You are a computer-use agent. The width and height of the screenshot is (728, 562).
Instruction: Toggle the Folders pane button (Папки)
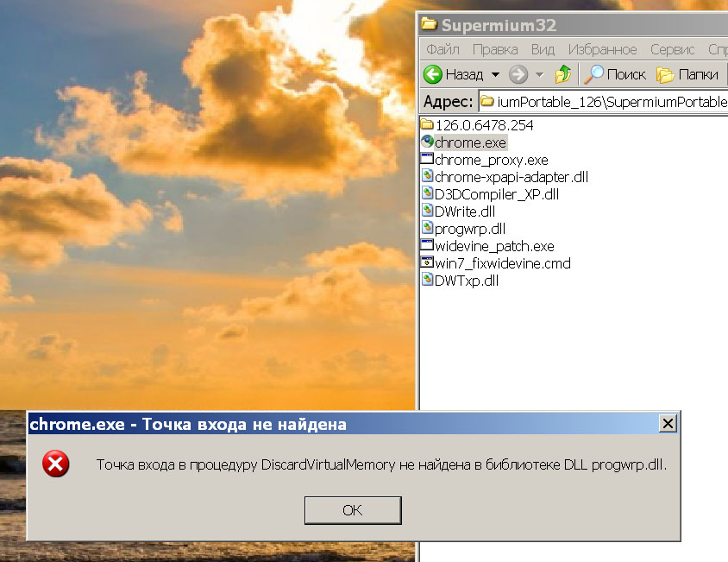[687, 74]
